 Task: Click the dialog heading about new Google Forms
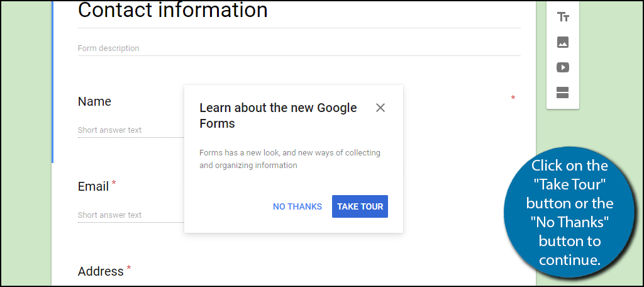[278, 115]
